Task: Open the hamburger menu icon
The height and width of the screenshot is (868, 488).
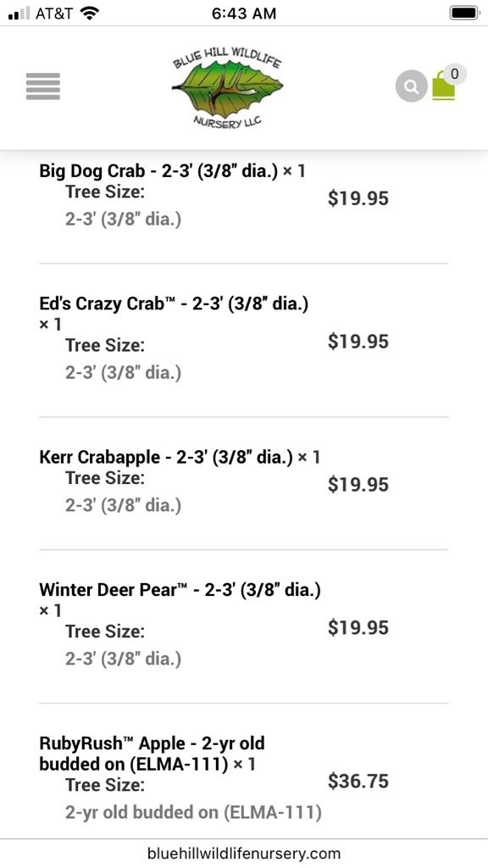Action: tap(43, 86)
